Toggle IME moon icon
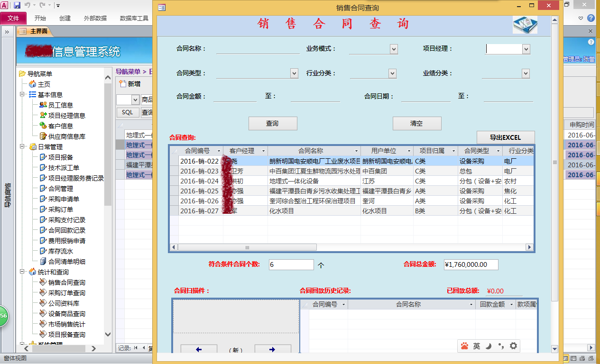The width and height of the screenshot is (600, 364). tap(489, 346)
